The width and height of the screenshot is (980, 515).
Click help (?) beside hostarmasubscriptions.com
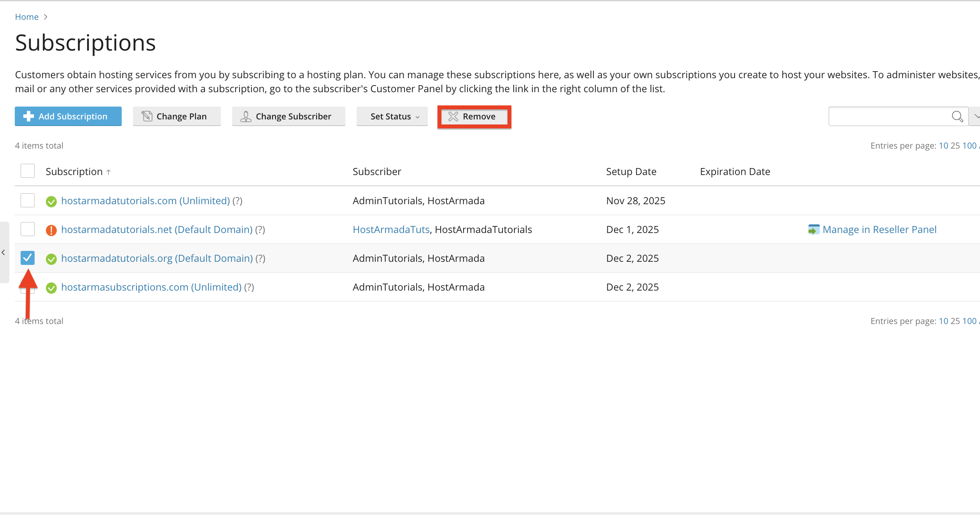coord(249,287)
